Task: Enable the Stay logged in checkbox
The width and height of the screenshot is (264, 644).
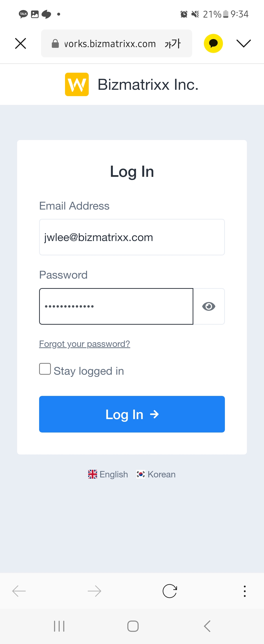Action: (x=45, y=369)
